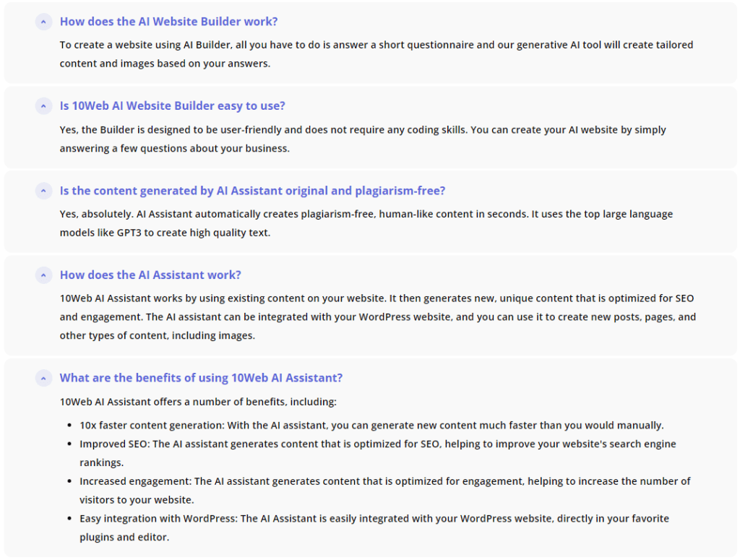740x560 pixels.
Task: Click the answer mentioning GPT3 language models
Action: pos(366,223)
